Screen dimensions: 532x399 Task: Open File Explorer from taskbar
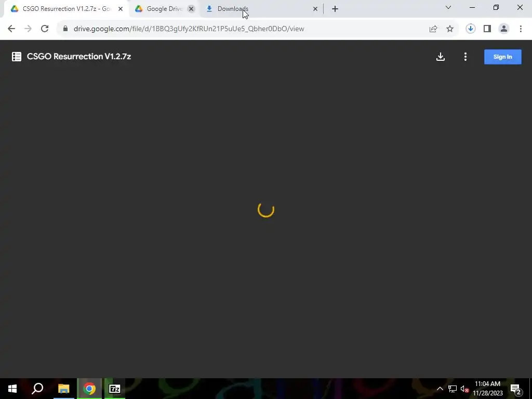click(63, 389)
